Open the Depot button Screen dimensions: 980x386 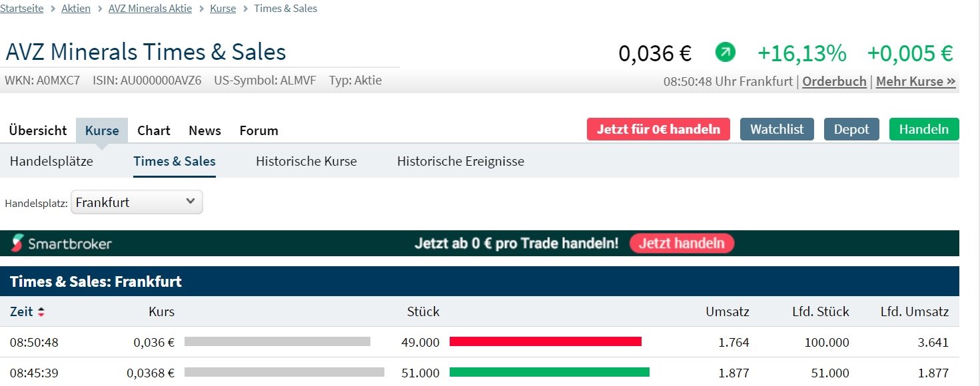(x=851, y=129)
